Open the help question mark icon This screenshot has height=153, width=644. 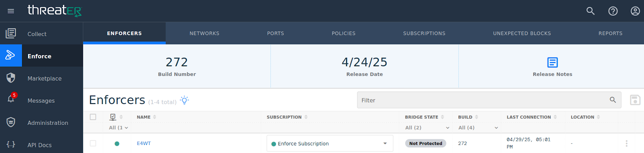(x=613, y=11)
